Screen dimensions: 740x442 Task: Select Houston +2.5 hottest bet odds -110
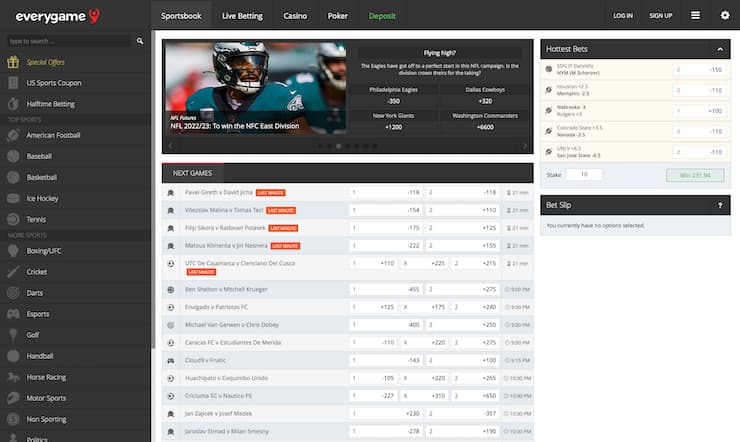[699, 90]
